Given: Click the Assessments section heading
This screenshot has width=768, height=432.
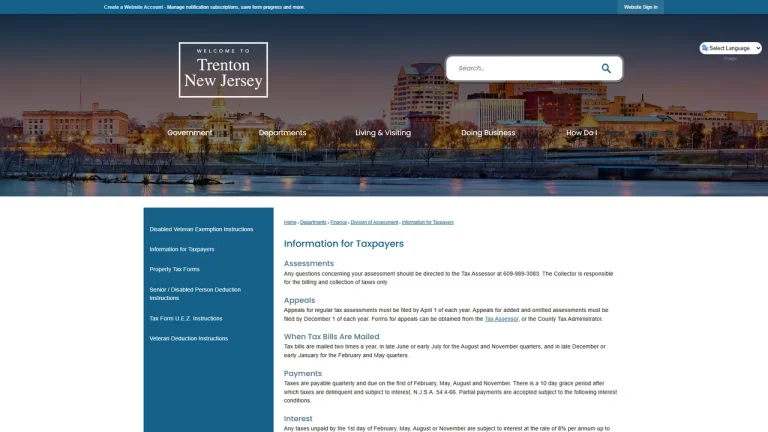Looking at the screenshot, I should coord(309,264).
